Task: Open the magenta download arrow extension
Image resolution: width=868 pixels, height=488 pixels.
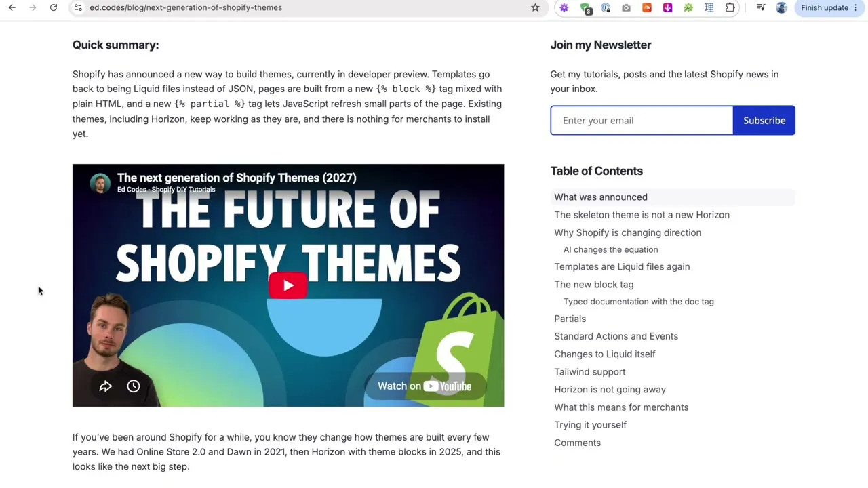Action: click(x=667, y=7)
